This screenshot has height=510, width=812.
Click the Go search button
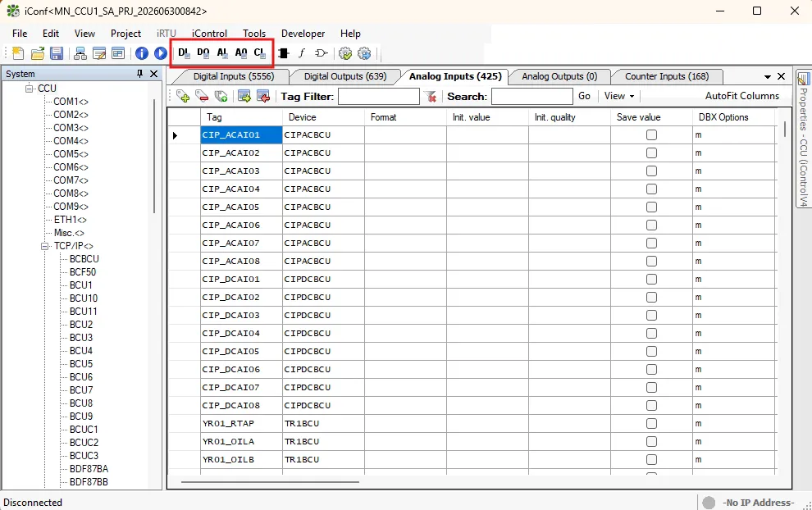(x=584, y=96)
